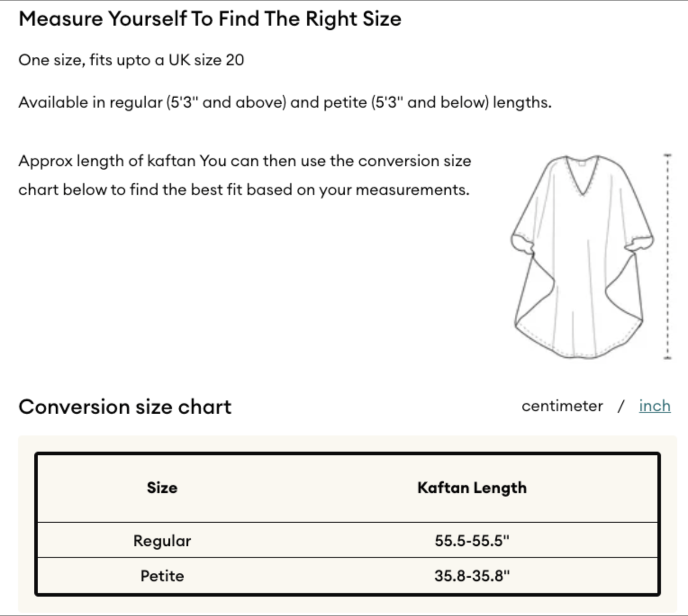Click the regular and petite lengths sentence
688x616 pixels.
pyautogui.click(x=285, y=103)
